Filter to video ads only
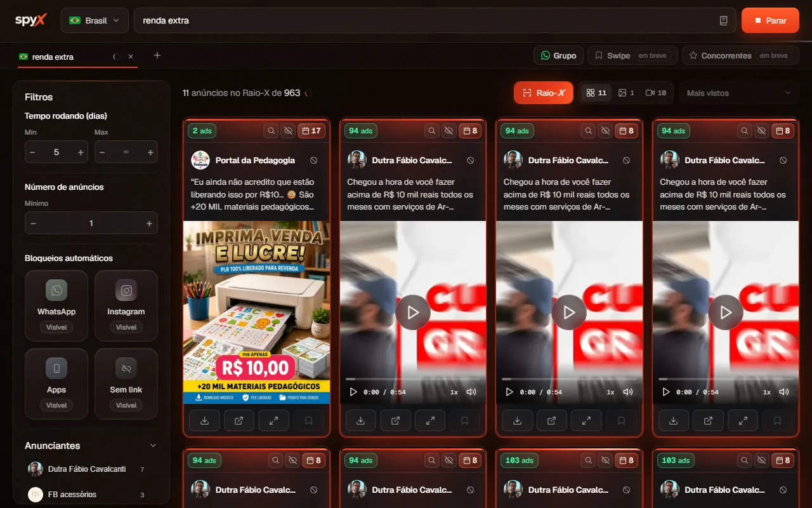The width and height of the screenshot is (812, 508). tap(656, 93)
